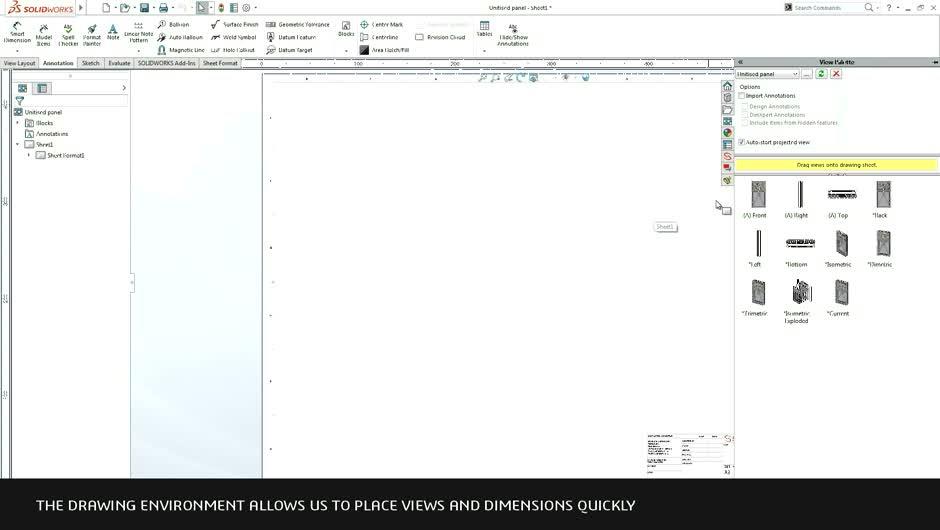
Task: Select the Smart Dimension tool
Action: [17, 34]
